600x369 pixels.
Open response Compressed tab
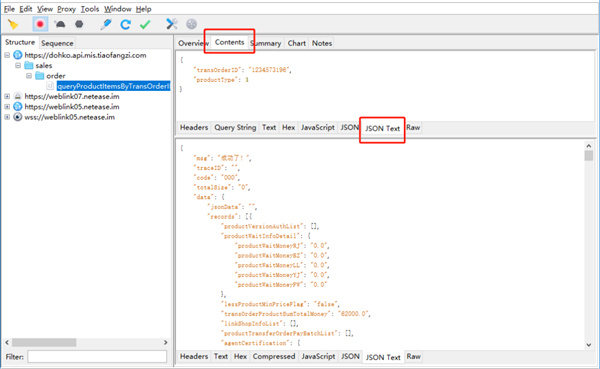click(x=274, y=356)
